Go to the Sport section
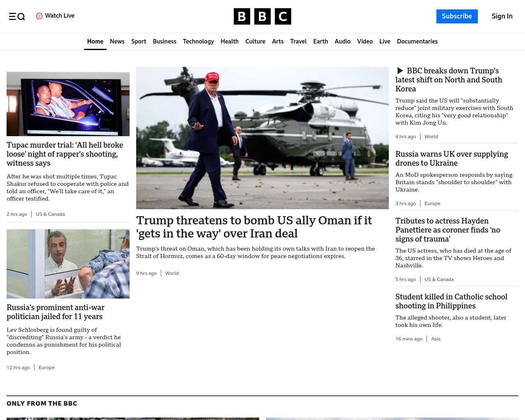Screen dimensions: 525x420 point(139,41)
